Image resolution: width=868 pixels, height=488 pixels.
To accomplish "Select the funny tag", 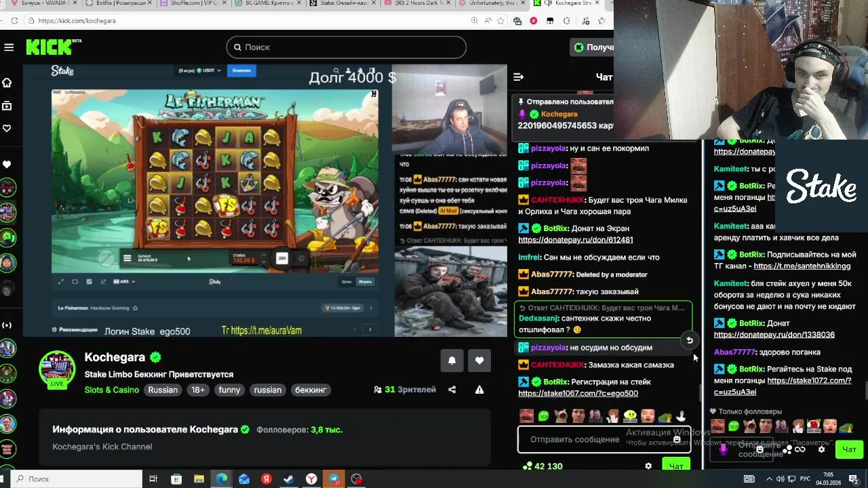I will 229,390.
